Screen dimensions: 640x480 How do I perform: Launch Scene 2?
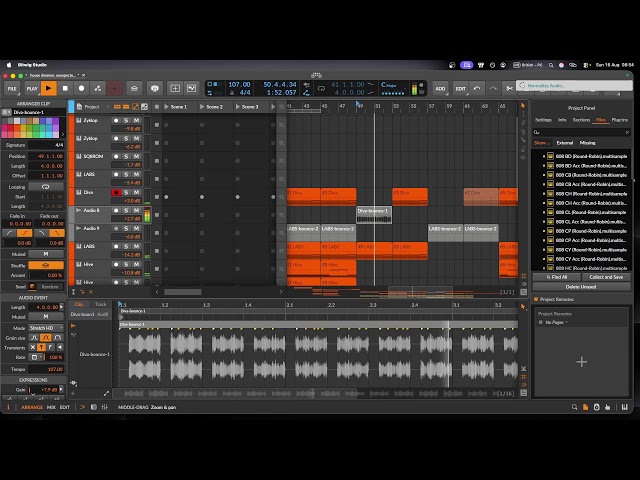tap(202, 107)
